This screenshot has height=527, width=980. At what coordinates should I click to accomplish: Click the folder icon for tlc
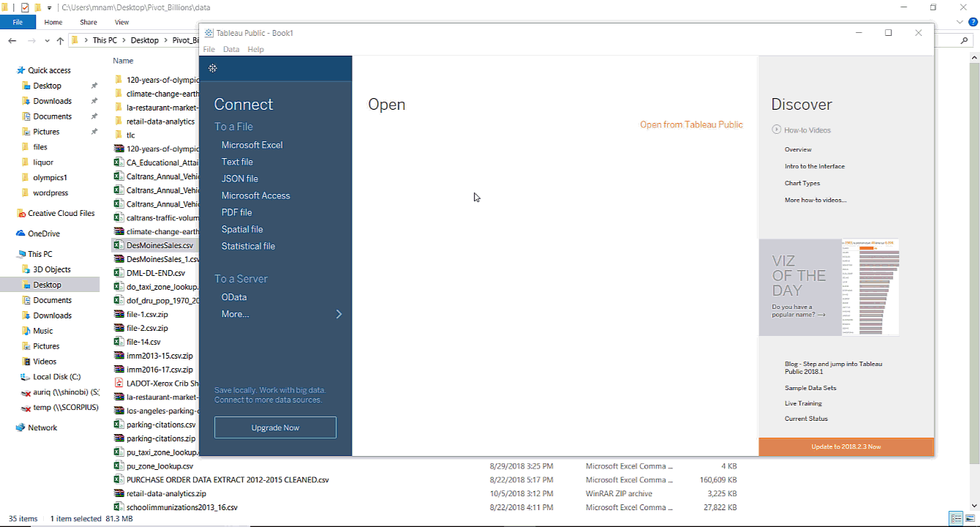click(x=118, y=135)
